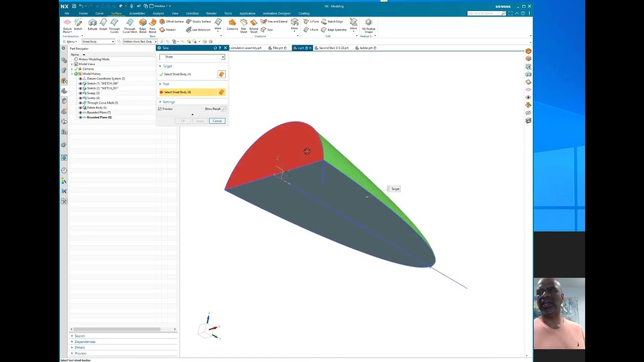
Task: Toggle visibility of Sweep (3)
Action: tap(80, 93)
